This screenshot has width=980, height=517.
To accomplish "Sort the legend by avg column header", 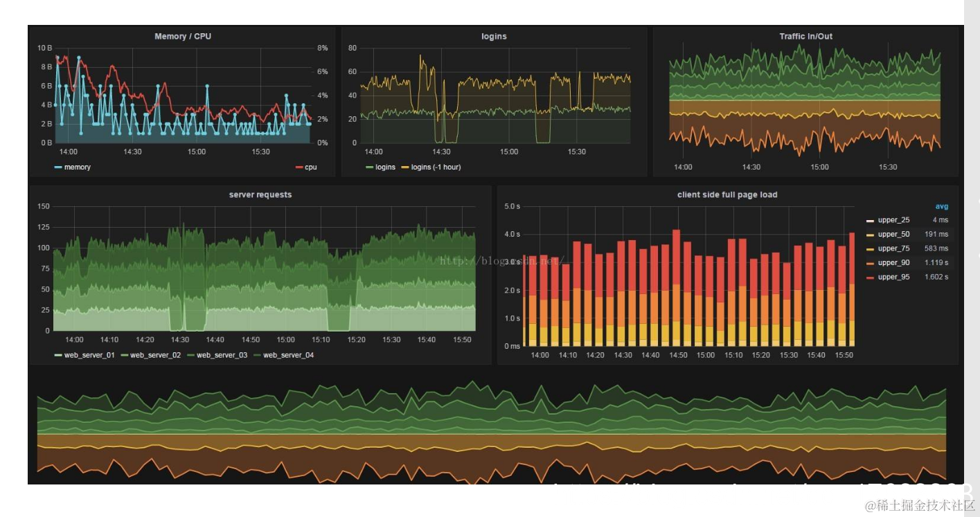I will pos(942,206).
